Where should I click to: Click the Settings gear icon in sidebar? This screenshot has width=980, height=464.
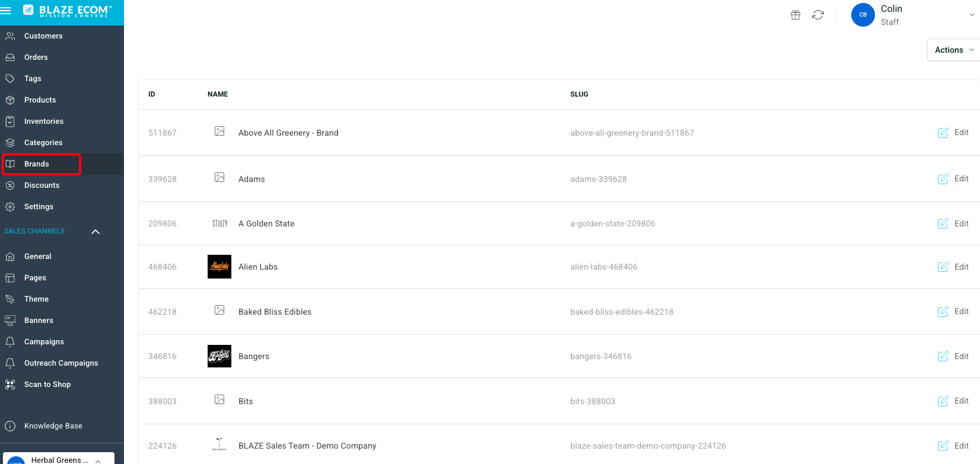tap(10, 207)
